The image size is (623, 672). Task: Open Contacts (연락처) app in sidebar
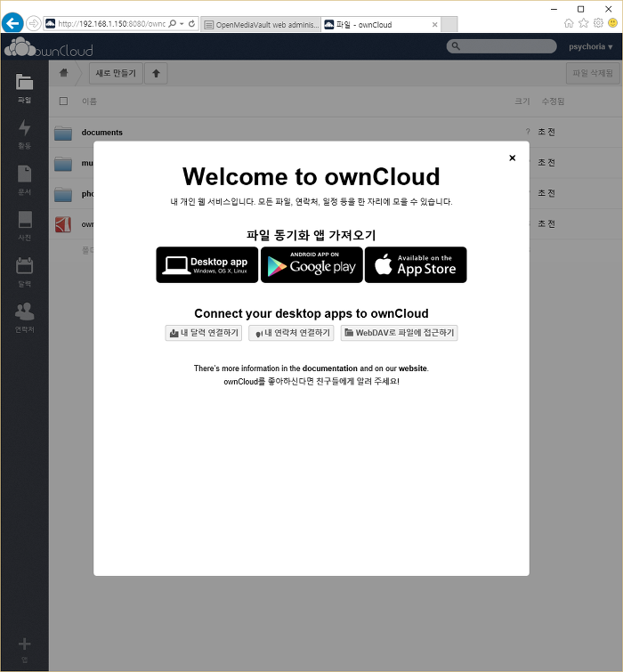(24, 318)
